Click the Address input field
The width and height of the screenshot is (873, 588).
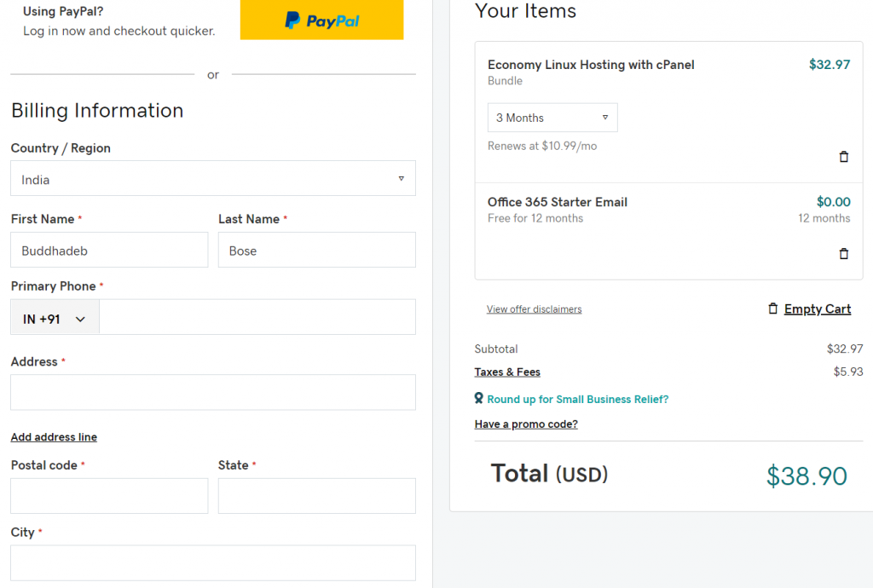pos(213,392)
